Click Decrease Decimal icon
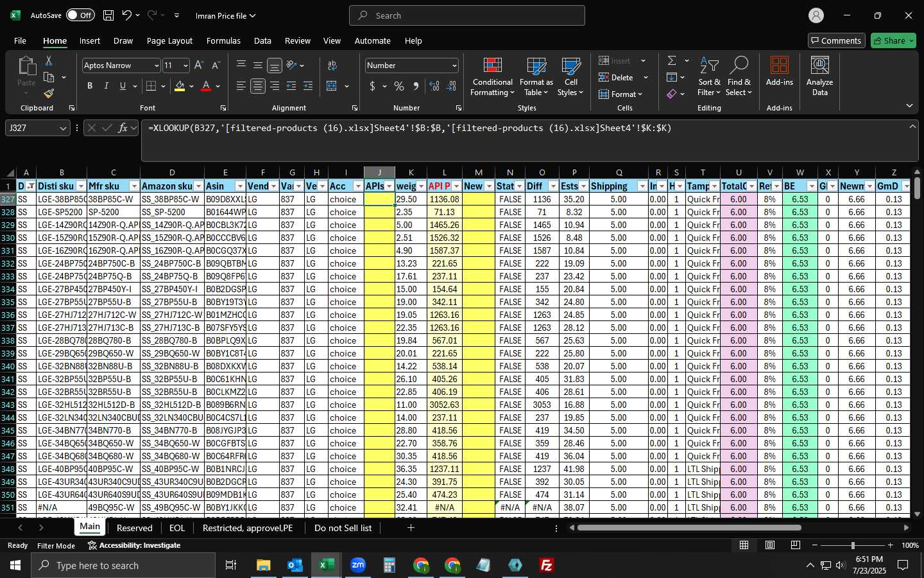This screenshot has height=578, width=924. (451, 86)
